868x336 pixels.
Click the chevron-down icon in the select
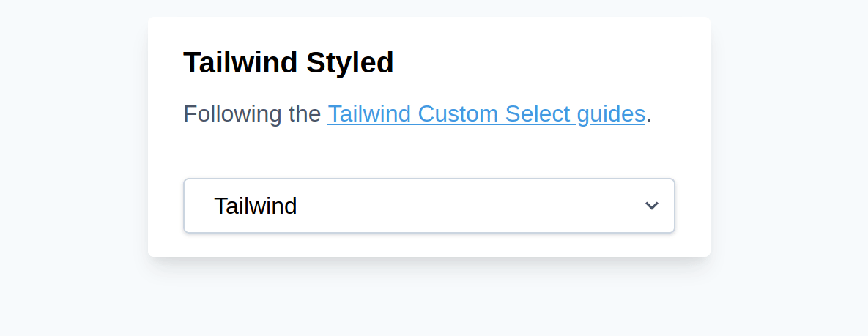652,206
